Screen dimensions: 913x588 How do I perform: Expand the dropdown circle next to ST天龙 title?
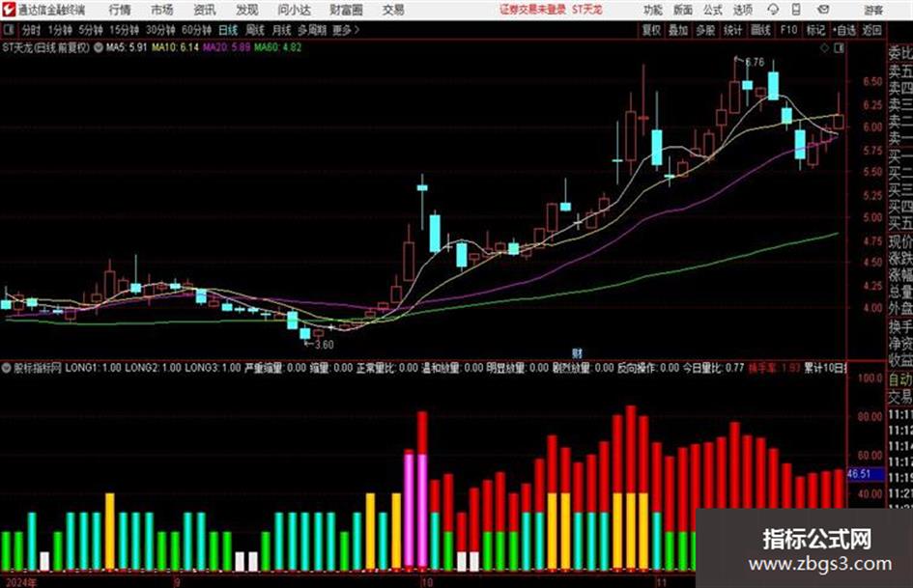tap(98, 47)
